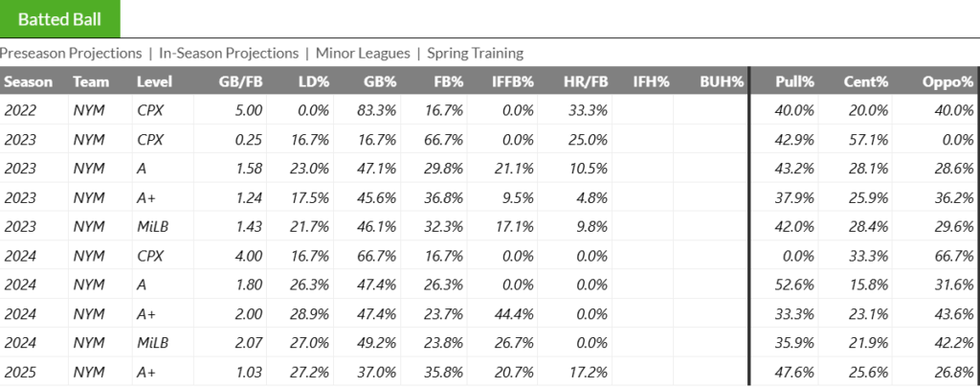Viewport: 980px width, 388px height.
Task: Sort by HR/FB column header
Action: tap(585, 81)
